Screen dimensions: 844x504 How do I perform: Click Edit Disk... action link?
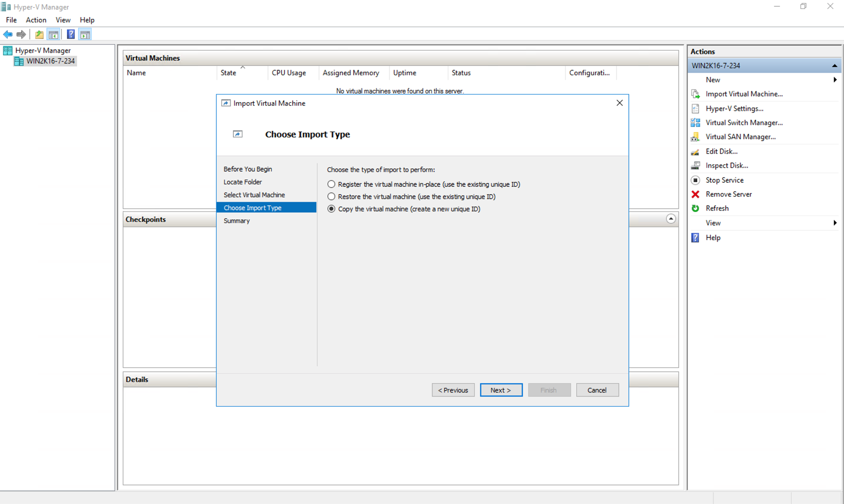(722, 151)
